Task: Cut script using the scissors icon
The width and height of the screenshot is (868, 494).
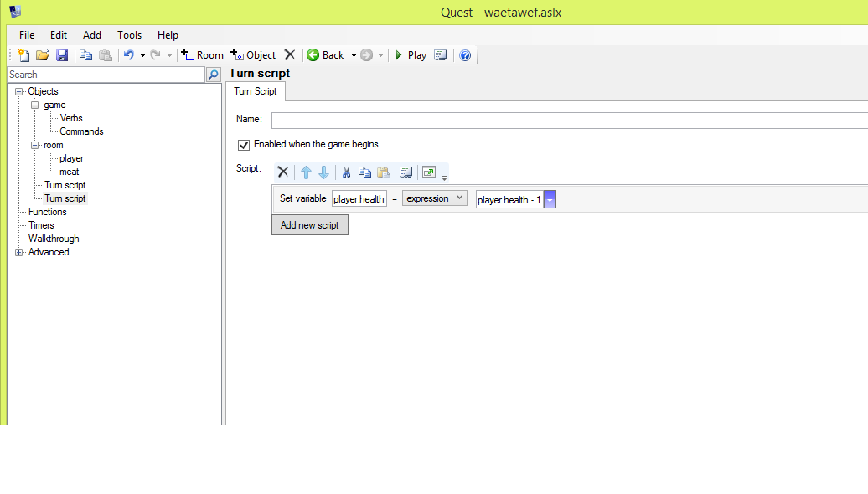Action: coord(346,172)
